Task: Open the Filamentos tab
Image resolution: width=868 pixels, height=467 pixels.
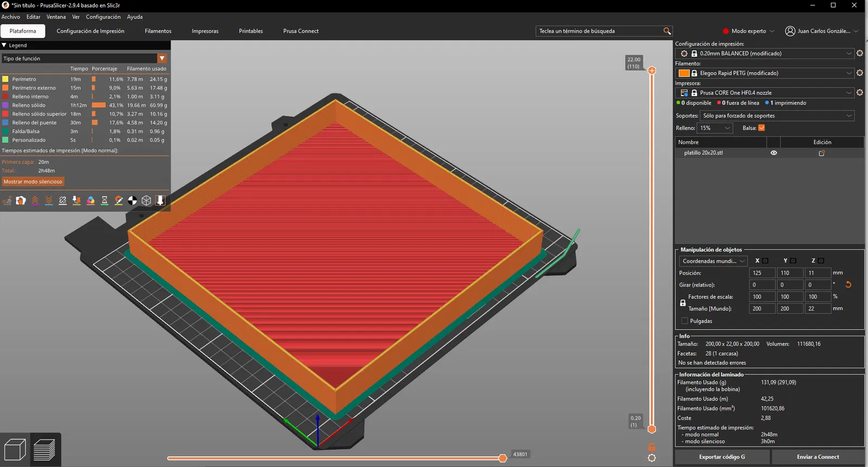Action: [x=158, y=31]
